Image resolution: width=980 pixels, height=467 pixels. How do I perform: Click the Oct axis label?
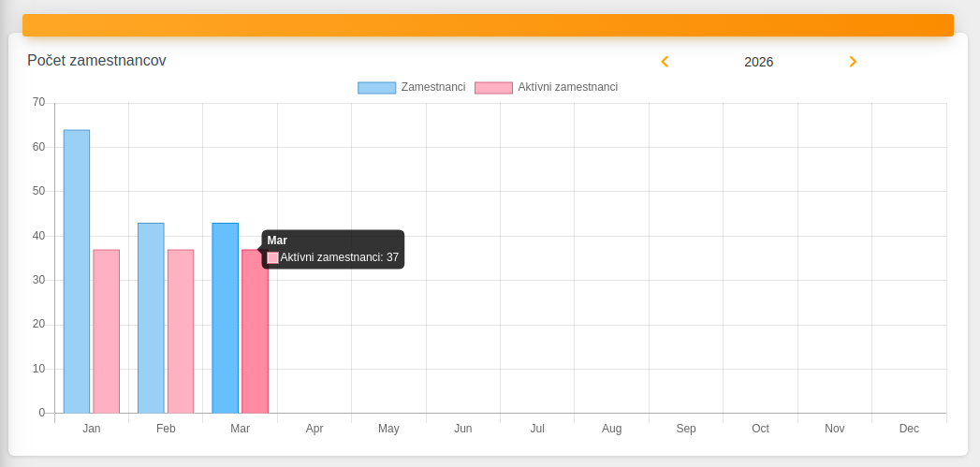[x=761, y=429]
